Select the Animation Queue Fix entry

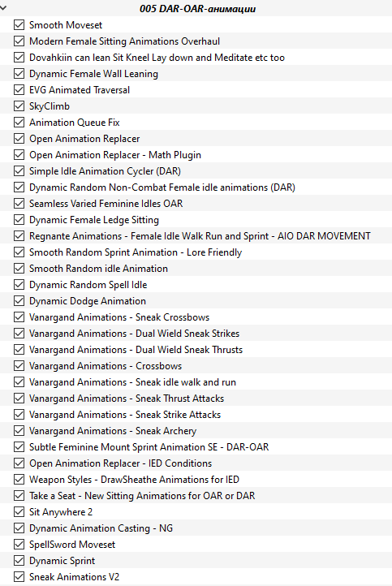point(75,123)
